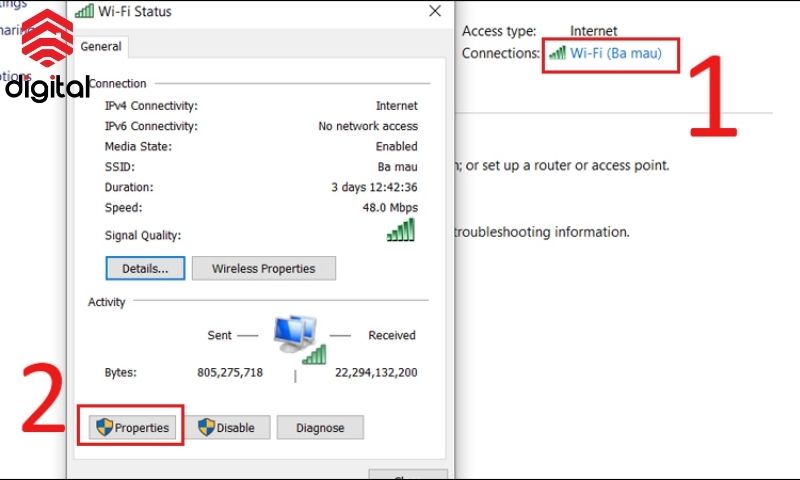
Task: Close the Wi-Fi Status dialog with X
Action: (x=435, y=12)
